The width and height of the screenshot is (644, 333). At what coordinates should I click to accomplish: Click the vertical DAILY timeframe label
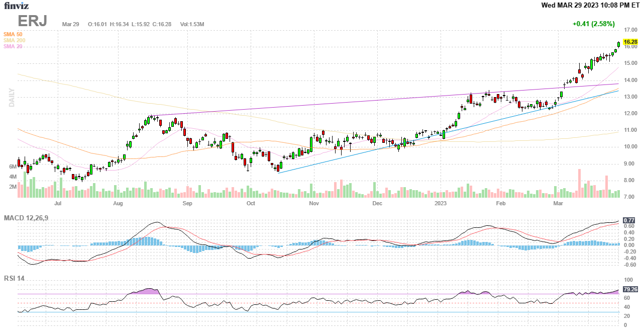click(12, 98)
